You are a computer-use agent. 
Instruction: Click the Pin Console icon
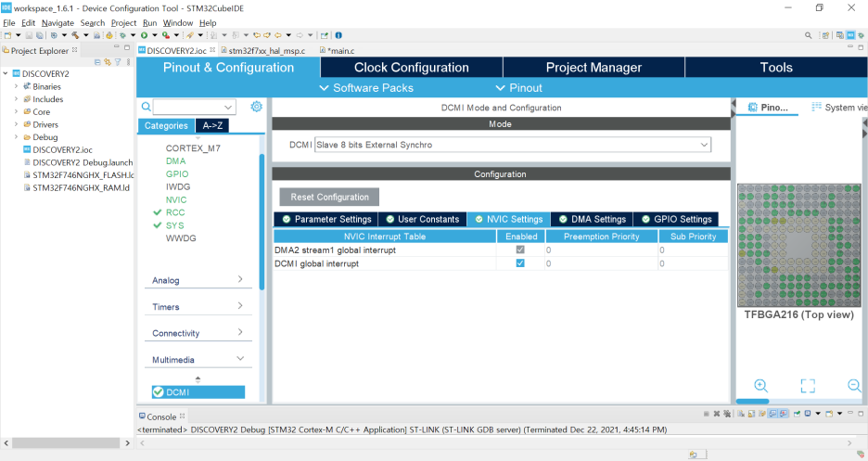pyautogui.click(x=798, y=414)
